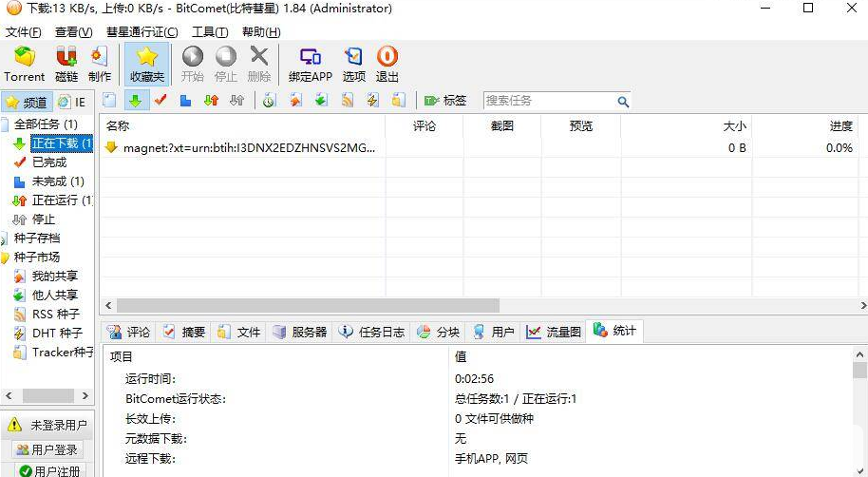Sort by the 名称 column header
This screenshot has width=868, height=477.
pos(242,126)
